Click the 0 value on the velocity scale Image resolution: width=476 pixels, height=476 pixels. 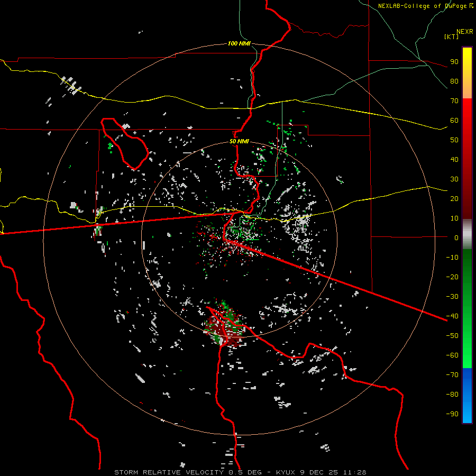point(456,237)
